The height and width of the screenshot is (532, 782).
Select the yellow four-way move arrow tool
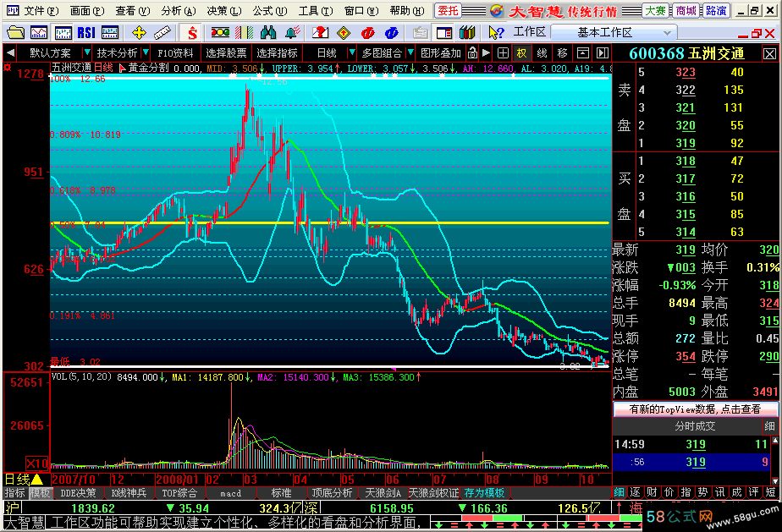[x=139, y=33]
